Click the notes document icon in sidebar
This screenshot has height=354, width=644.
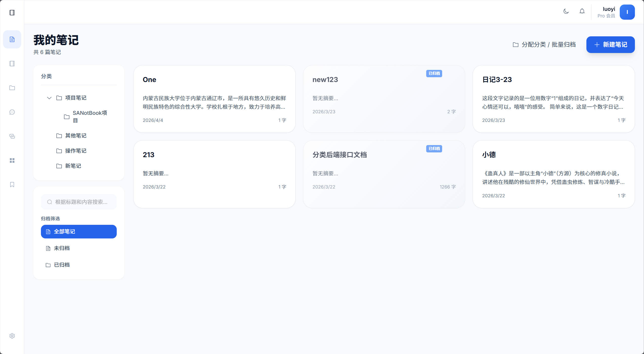tap(12, 39)
